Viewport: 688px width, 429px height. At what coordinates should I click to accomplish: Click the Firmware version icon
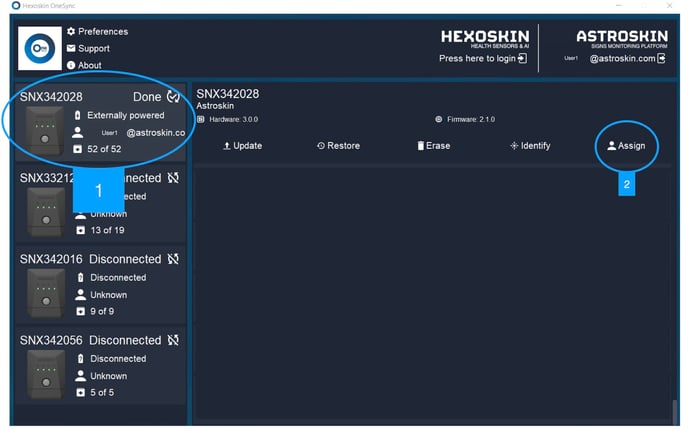point(438,119)
